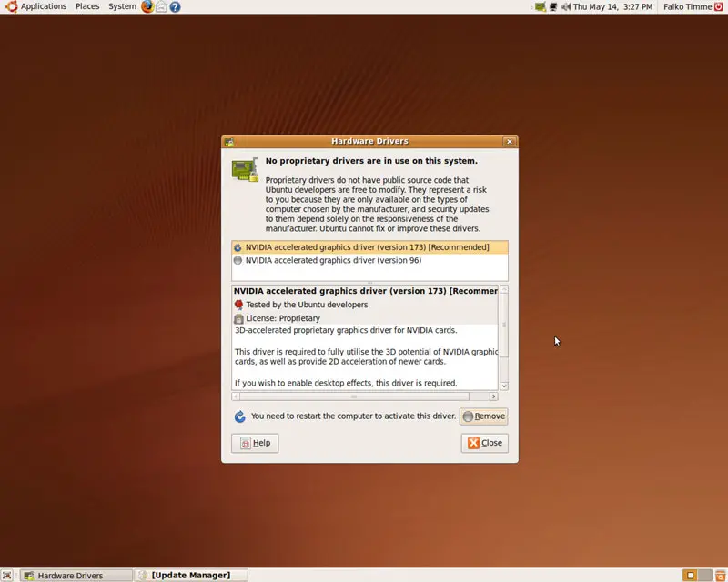The width and height of the screenshot is (728, 582).
Task: Click 'You need to restart the computer' message
Action: coord(353,416)
